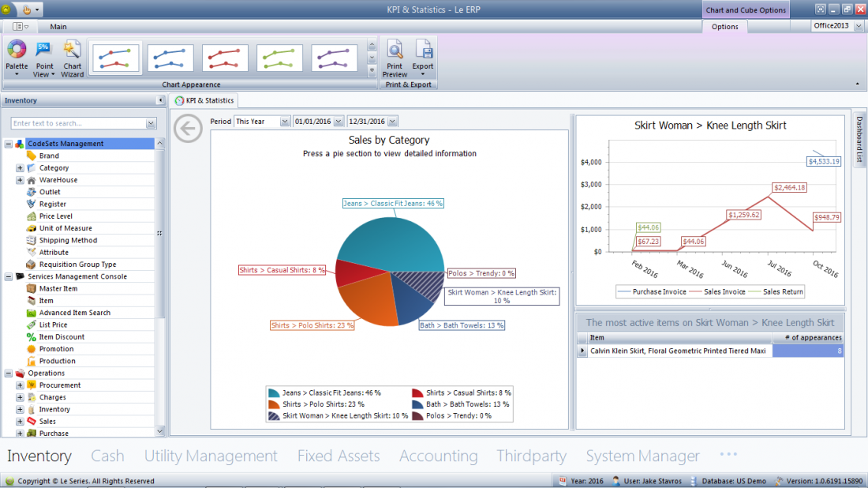Open Point View options
868x488 pixels.
pyautogui.click(x=43, y=57)
